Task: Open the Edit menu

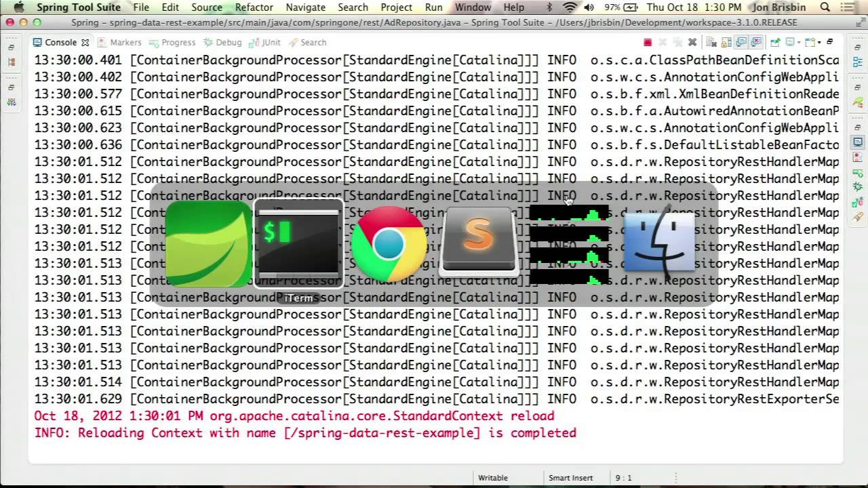Action: coord(170,7)
